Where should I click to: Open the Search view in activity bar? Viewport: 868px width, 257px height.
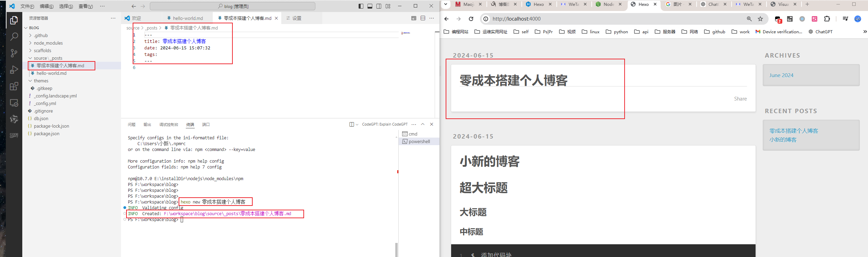[x=14, y=36]
